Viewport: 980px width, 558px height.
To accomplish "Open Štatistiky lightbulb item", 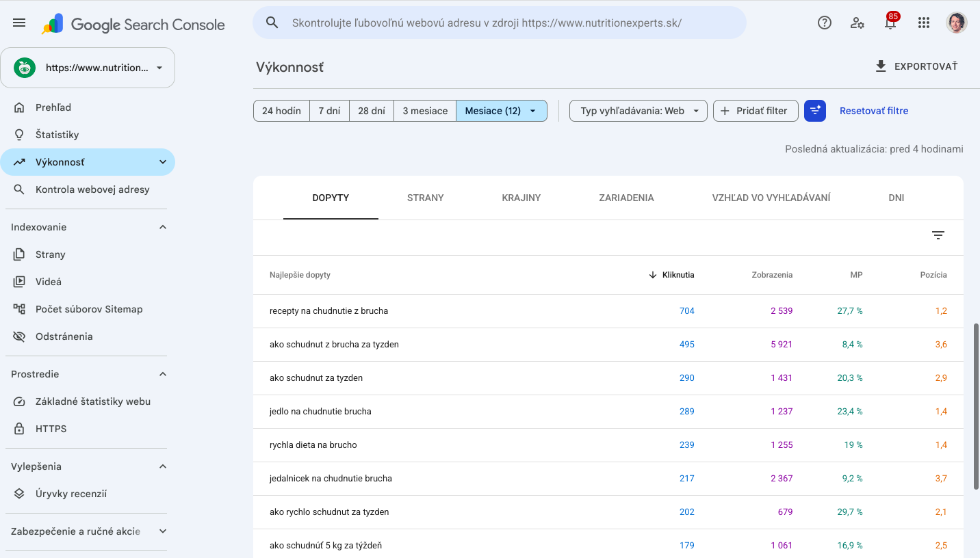I will point(88,135).
